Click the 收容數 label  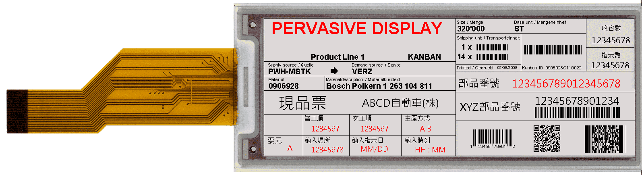pos(611,28)
